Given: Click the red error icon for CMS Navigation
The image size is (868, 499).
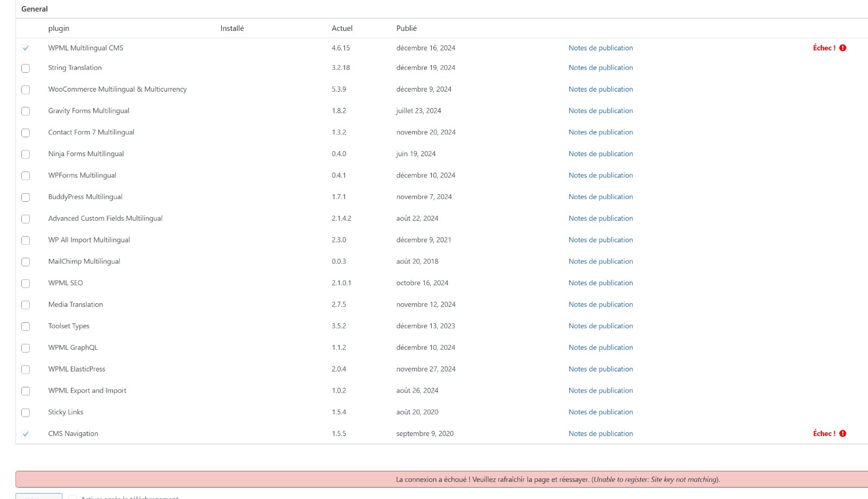Looking at the screenshot, I should (843, 433).
